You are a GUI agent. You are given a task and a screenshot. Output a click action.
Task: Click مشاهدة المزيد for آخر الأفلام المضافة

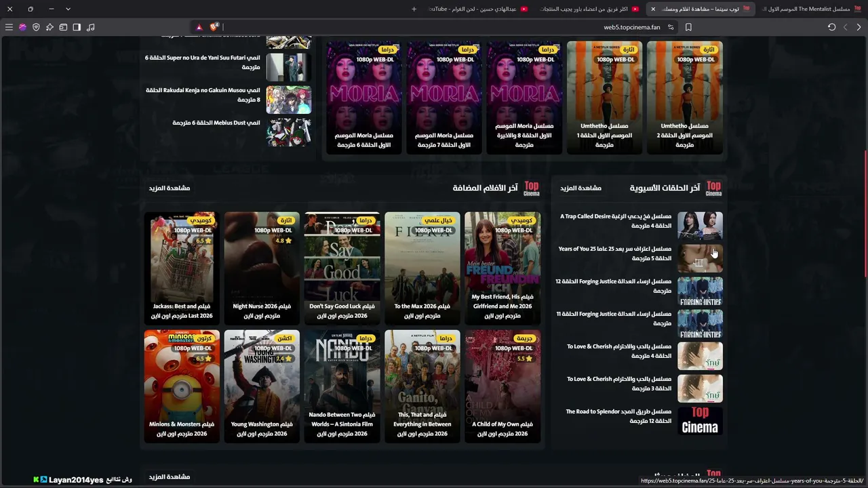[170, 188]
